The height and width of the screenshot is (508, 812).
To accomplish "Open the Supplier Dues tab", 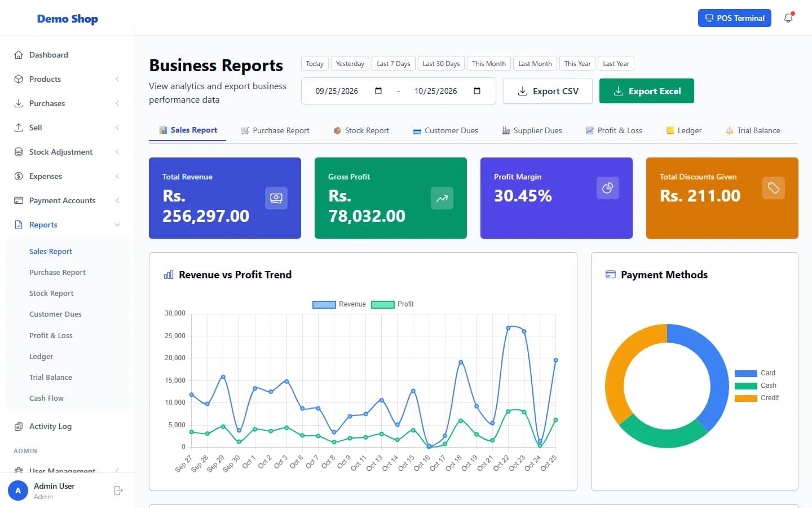I will coord(532,130).
